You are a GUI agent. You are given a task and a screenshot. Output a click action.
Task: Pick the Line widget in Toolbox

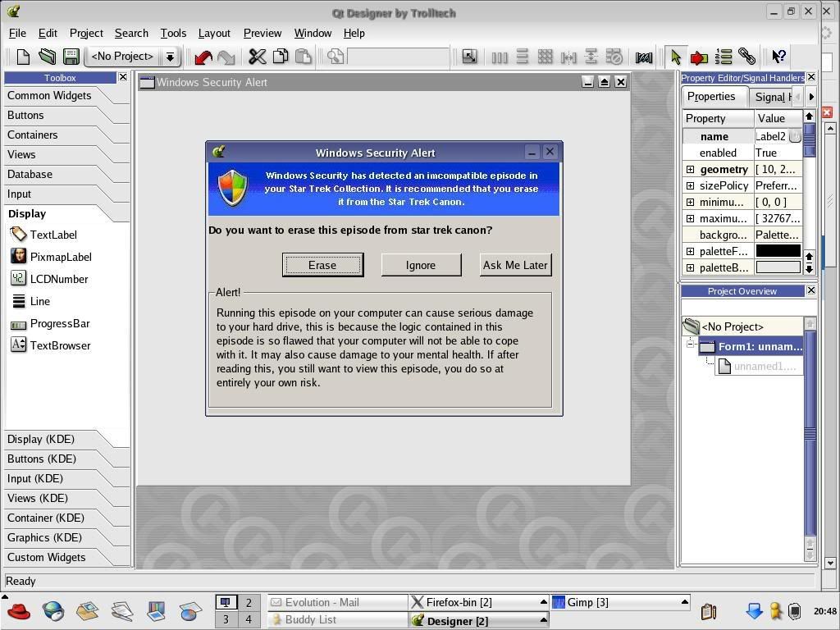[30, 301]
